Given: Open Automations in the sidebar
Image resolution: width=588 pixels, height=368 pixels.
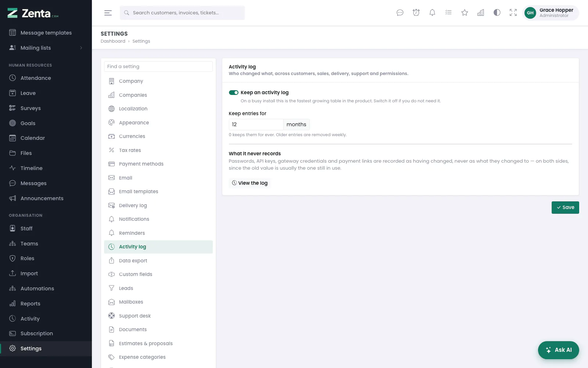Looking at the screenshot, I should 46,289.
